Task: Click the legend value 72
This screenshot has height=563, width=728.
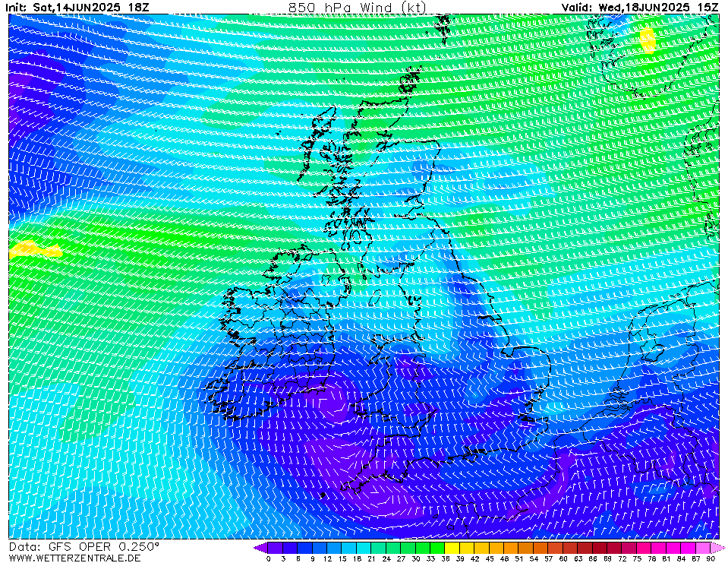Action: tap(622, 558)
